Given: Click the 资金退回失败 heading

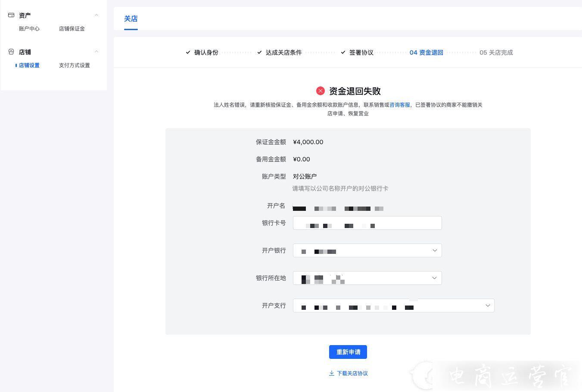Looking at the screenshot, I should point(355,91).
